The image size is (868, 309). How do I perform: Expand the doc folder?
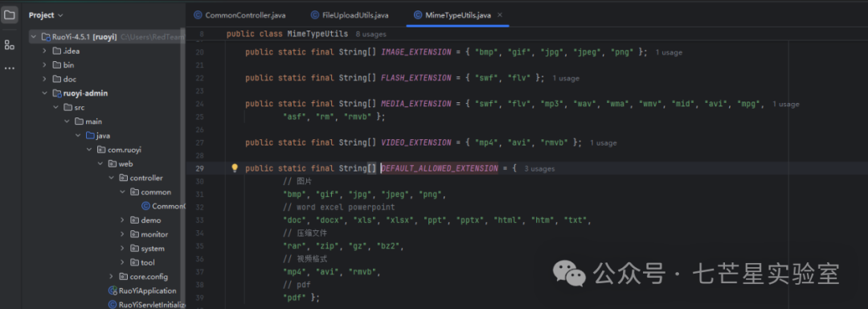pyautogui.click(x=44, y=79)
